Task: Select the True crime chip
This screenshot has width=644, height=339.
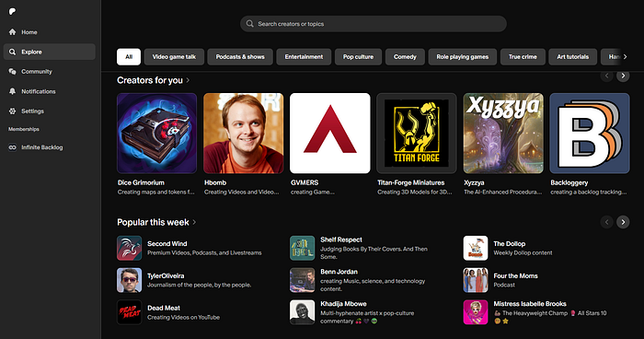Action: (523, 57)
